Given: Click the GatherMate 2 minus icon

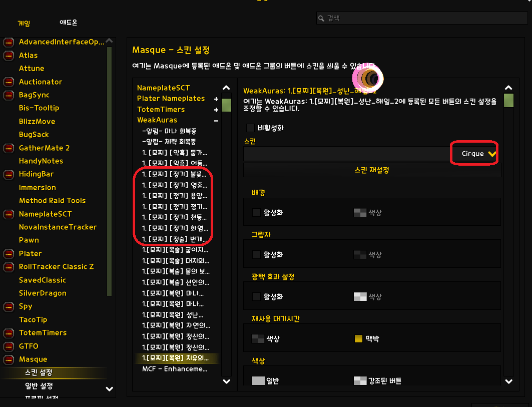Looking at the screenshot, I should pos(9,148).
